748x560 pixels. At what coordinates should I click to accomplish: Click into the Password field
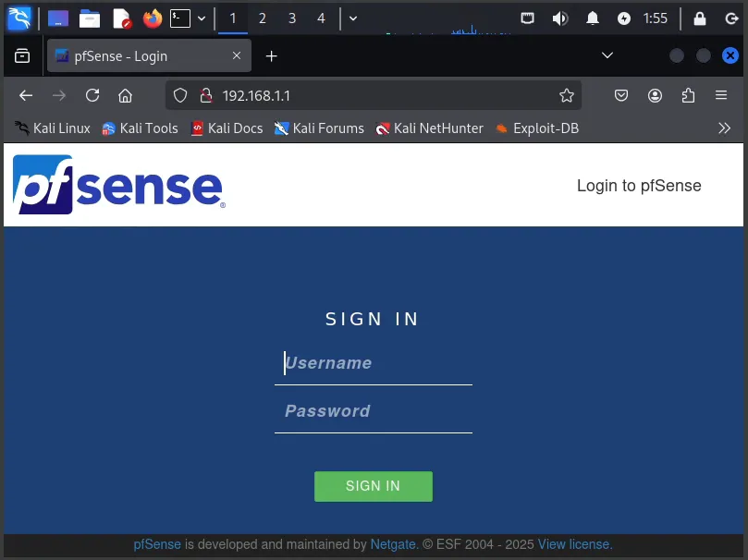(374, 412)
